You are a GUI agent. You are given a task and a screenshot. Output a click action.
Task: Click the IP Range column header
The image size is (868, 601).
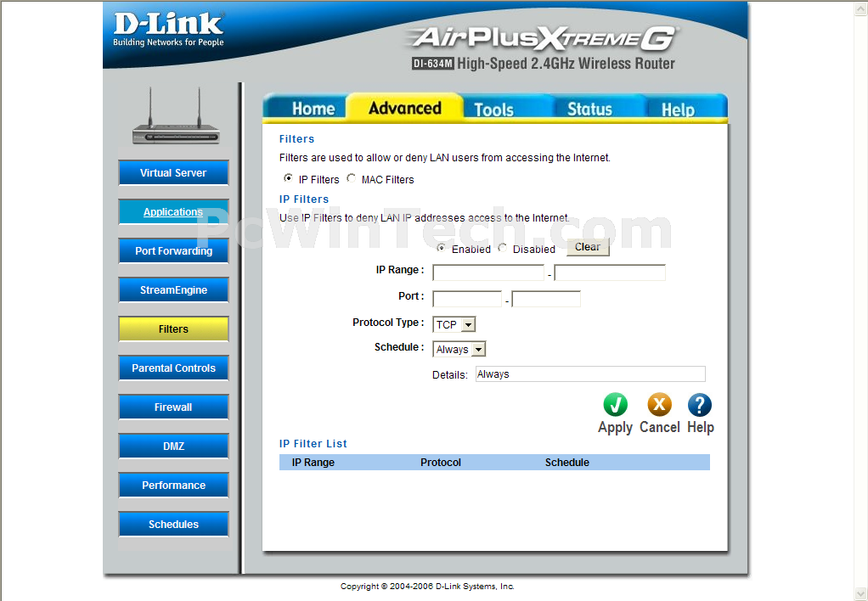point(313,462)
